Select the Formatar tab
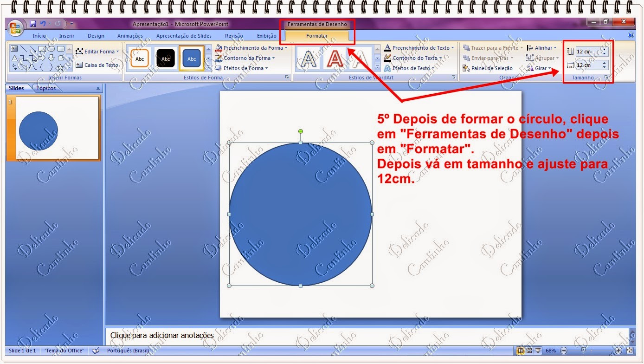This screenshot has height=364, width=644. pyautogui.click(x=317, y=36)
